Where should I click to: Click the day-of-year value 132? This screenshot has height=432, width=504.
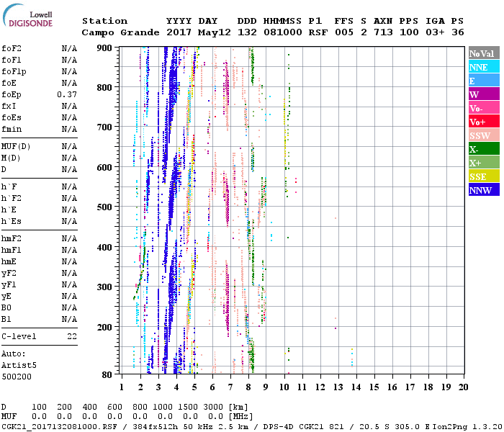click(x=247, y=32)
